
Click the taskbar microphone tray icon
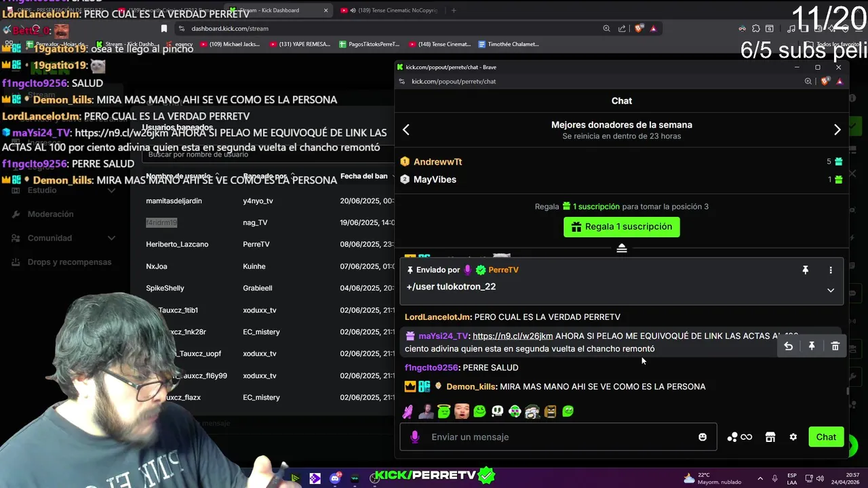[x=774, y=479]
